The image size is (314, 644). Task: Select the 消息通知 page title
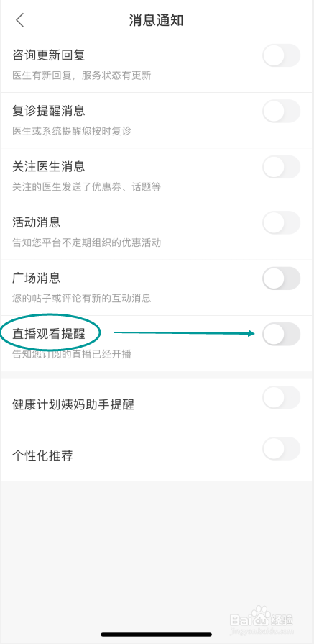click(156, 20)
